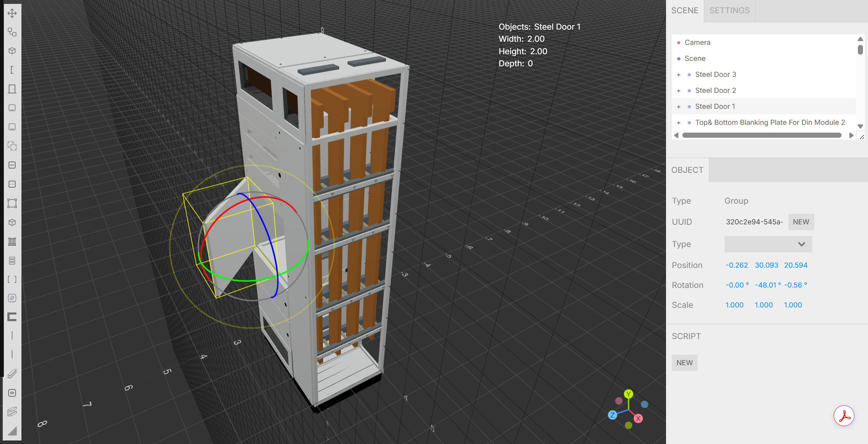Expand the Steel Door 1 tree node
Screen dimensions: 868x444
(x=678, y=107)
